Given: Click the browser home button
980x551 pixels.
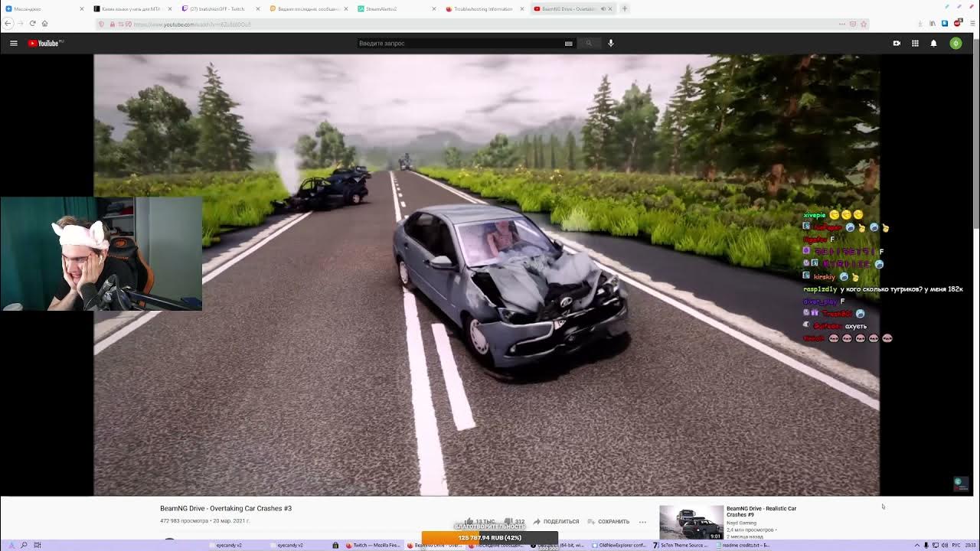Looking at the screenshot, I should (44, 24).
